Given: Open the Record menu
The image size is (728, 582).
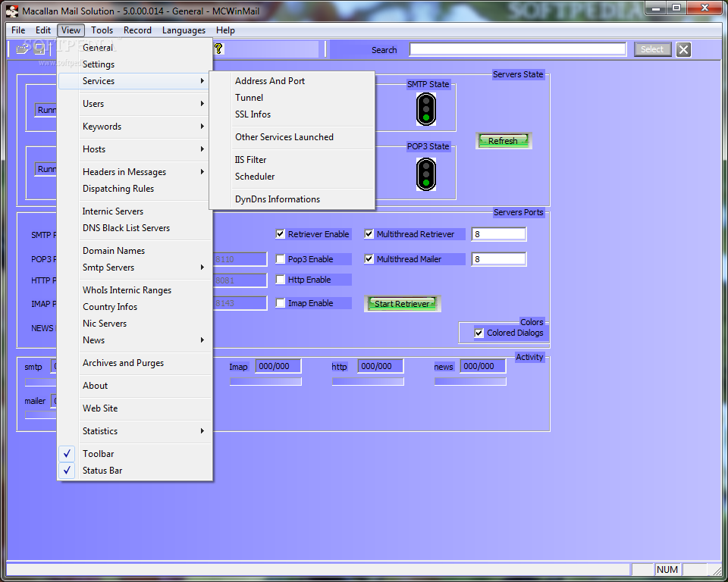Looking at the screenshot, I should pos(137,30).
